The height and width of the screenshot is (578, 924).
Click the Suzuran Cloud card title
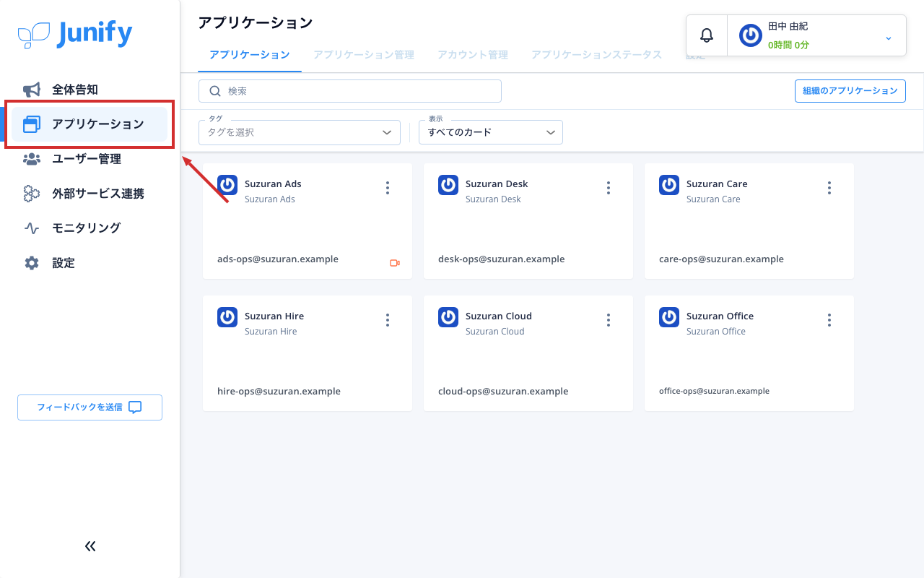coord(499,316)
